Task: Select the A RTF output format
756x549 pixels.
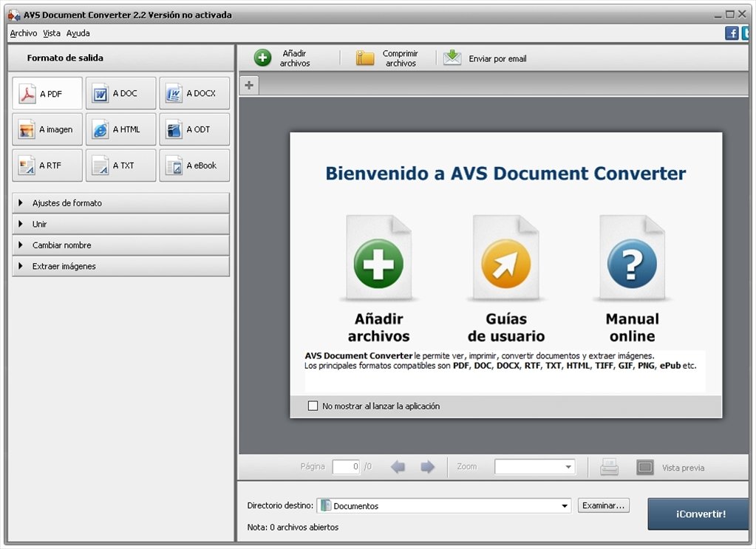Action: (x=47, y=166)
